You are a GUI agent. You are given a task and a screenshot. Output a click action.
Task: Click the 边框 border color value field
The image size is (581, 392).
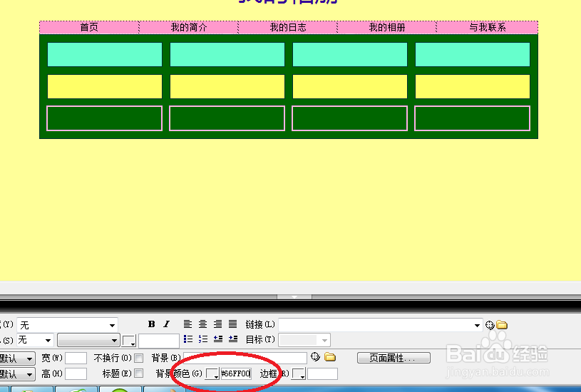tap(322, 373)
